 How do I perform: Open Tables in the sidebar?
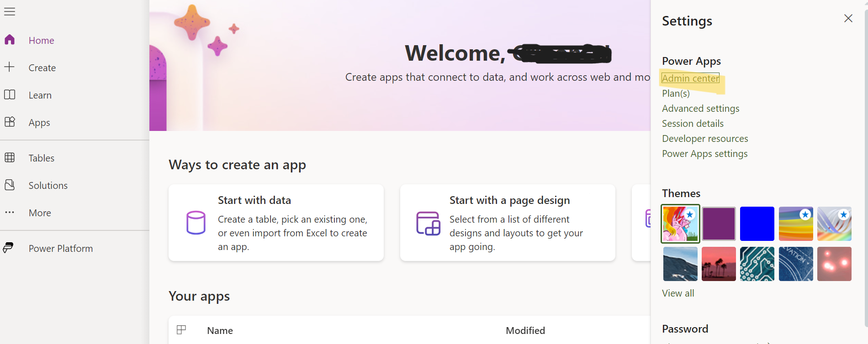pos(42,158)
